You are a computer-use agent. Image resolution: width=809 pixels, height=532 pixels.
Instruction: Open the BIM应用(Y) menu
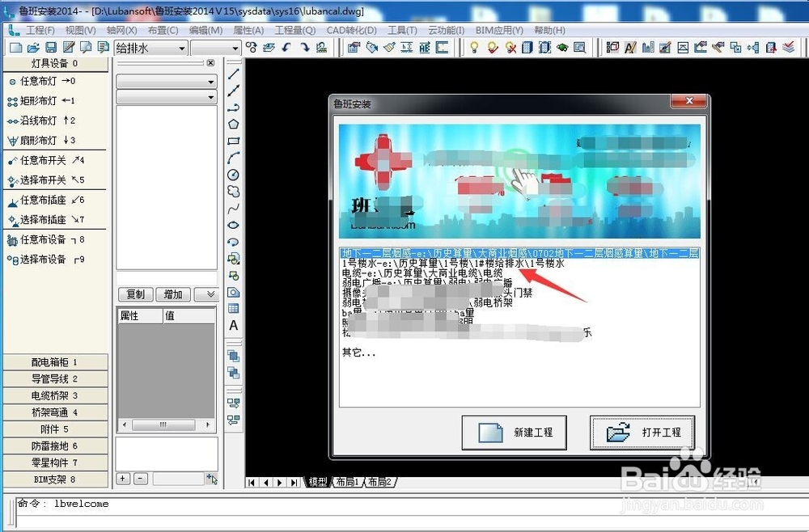[x=499, y=31]
